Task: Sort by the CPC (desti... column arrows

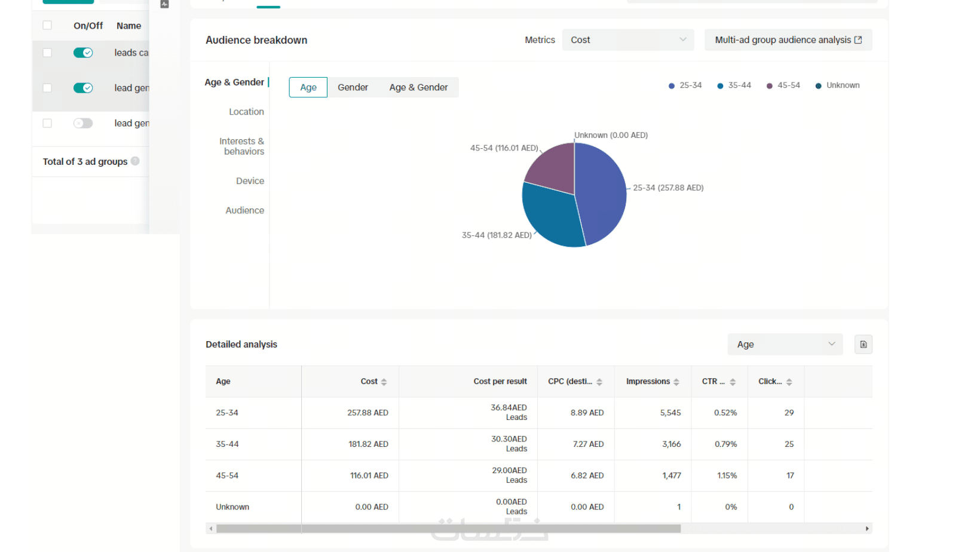Action: click(x=599, y=382)
